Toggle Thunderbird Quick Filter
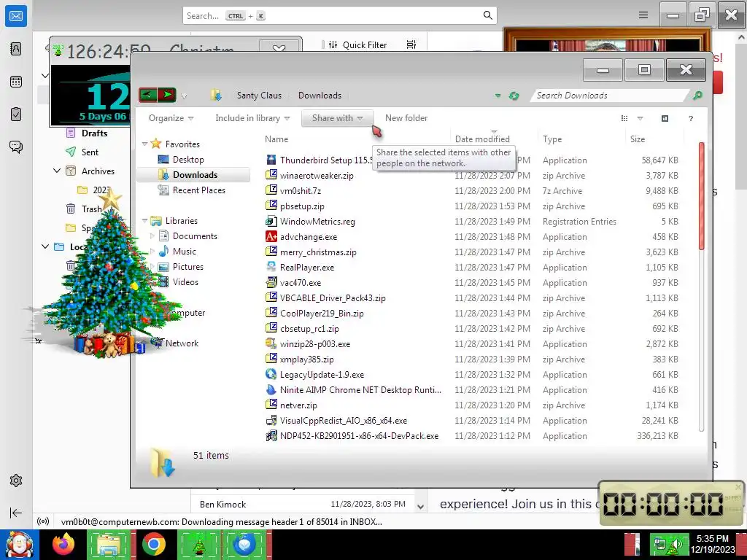Screen dimensions: 747x560 (357, 44)
